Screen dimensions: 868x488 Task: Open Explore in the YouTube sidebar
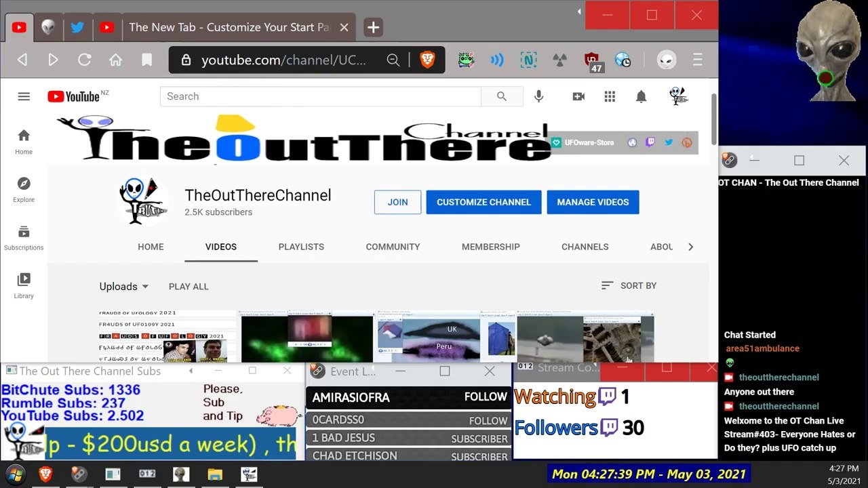(x=24, y=190)
